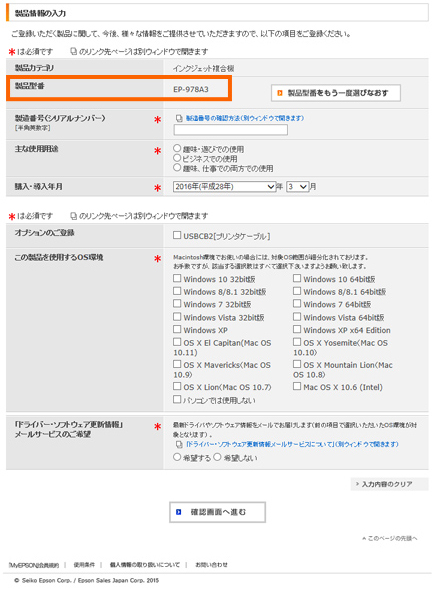Tick Mac OS X 10.6 (Intel) checkbox

point(297,386)
